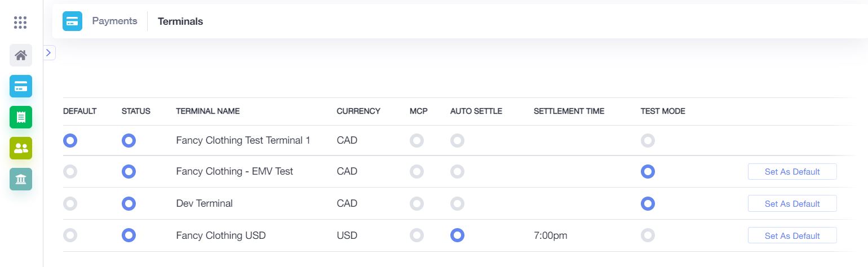Open the apps grid menu icon
The image size is (868, 267).
pyautogui.click(x=20, y=23)
